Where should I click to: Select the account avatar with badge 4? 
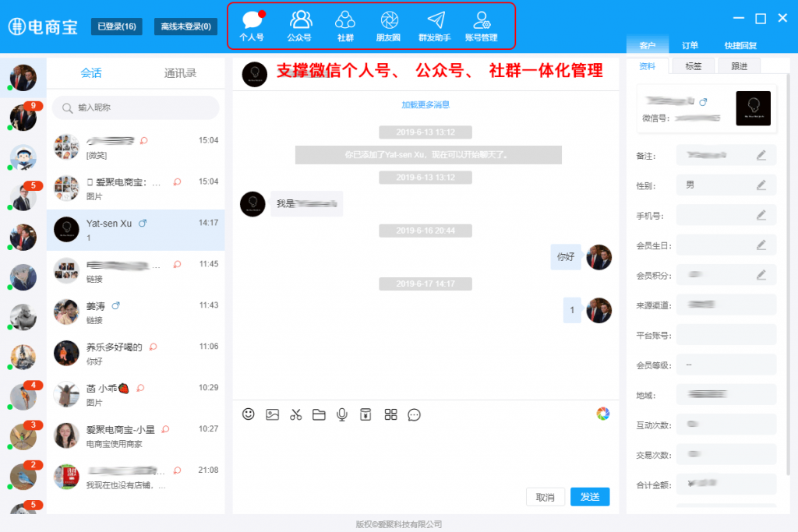[x=23, y=396]
